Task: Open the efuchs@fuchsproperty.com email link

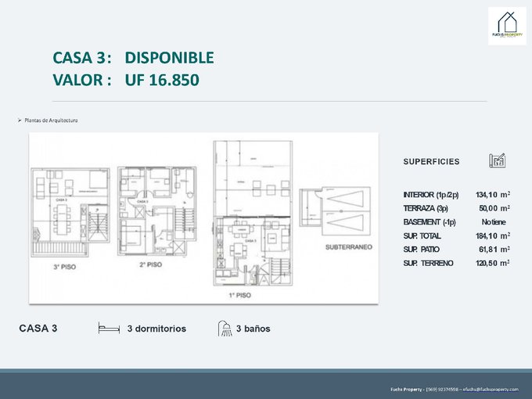Action: point(491,390)
